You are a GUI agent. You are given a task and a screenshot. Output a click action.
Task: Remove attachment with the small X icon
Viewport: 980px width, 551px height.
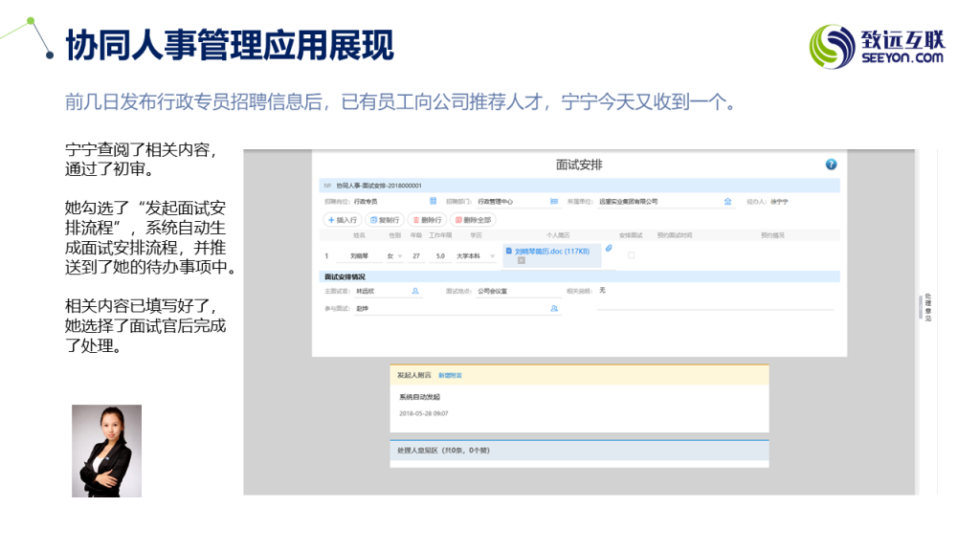pyautogui.click(x=522, y=260)
